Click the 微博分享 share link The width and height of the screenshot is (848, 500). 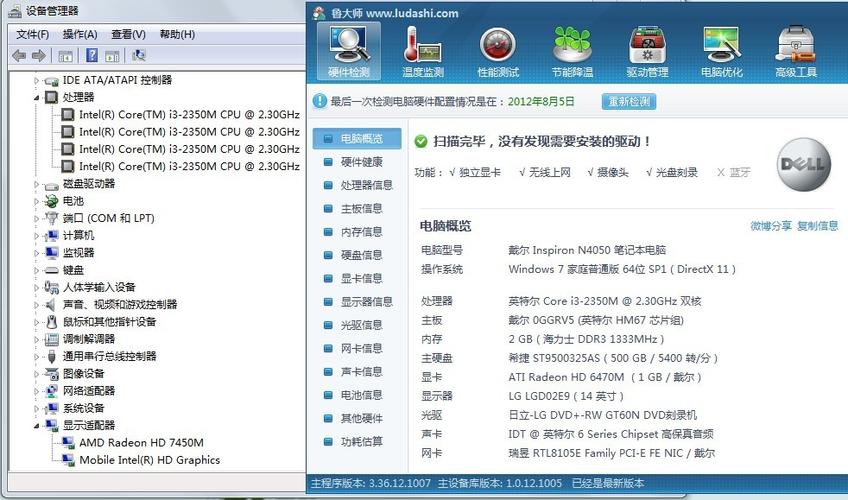771,226
